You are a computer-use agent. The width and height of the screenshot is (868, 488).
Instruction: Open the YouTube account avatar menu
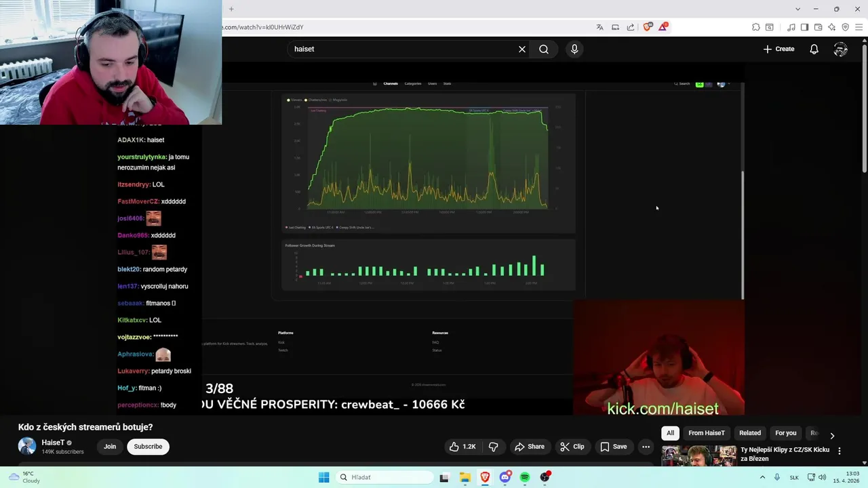point(841,49)
